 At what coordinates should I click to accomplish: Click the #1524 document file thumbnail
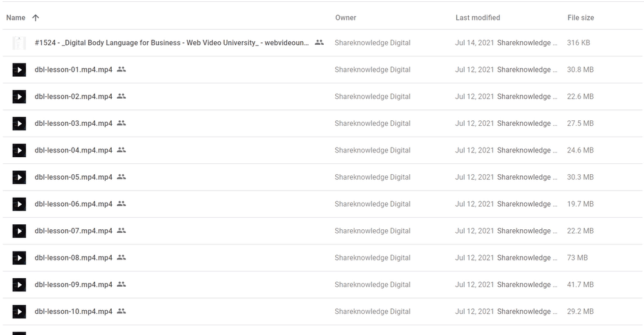19,43
